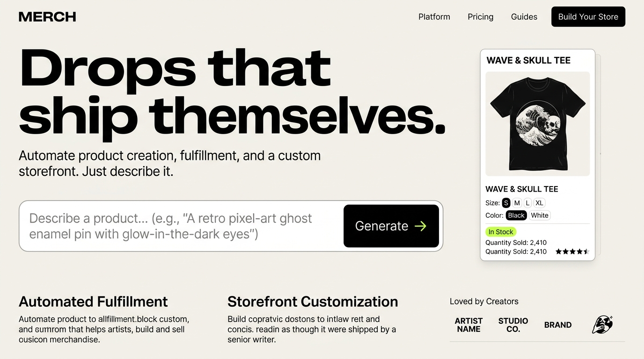Click the ARTIST NAME creator logo
The height and width of the screenshot is (359, 644).
(x=468, y=325)
